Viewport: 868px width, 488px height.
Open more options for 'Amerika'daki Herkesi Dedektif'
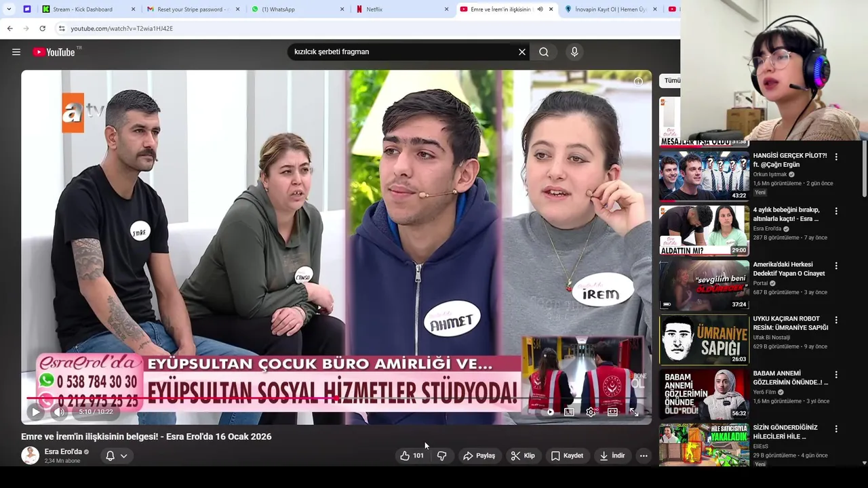pos(836,266)
